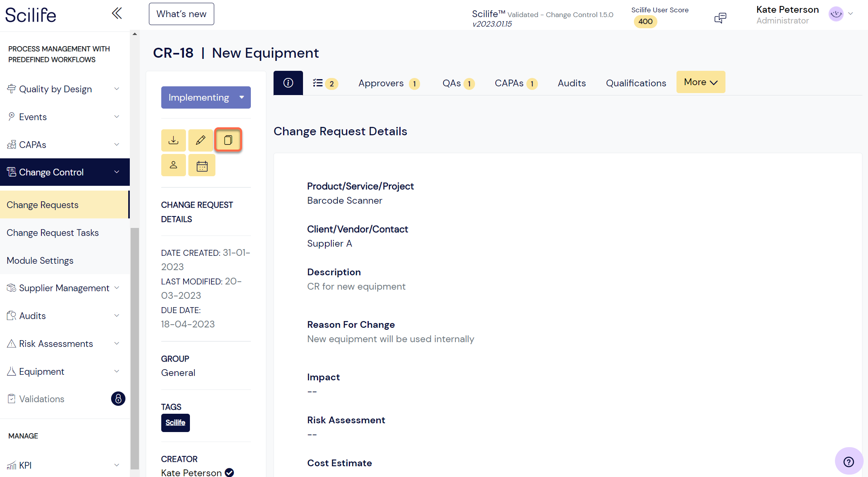Open the task list tab with badge 2

(325, 83)
